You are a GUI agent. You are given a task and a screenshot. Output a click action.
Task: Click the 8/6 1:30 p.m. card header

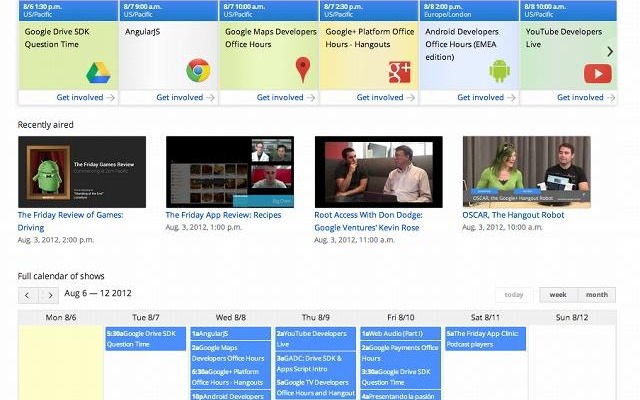tap(68, 10)
